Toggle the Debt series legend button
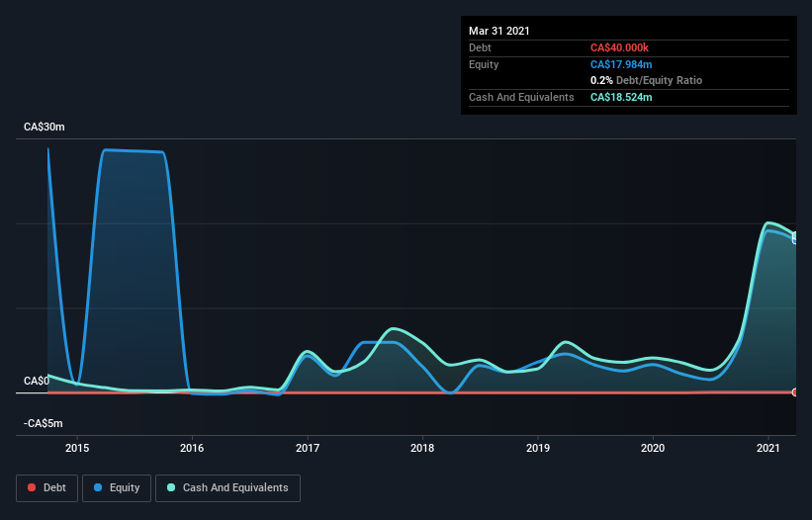The height and width of the screenshot is (520, 812). coord(47,488)
